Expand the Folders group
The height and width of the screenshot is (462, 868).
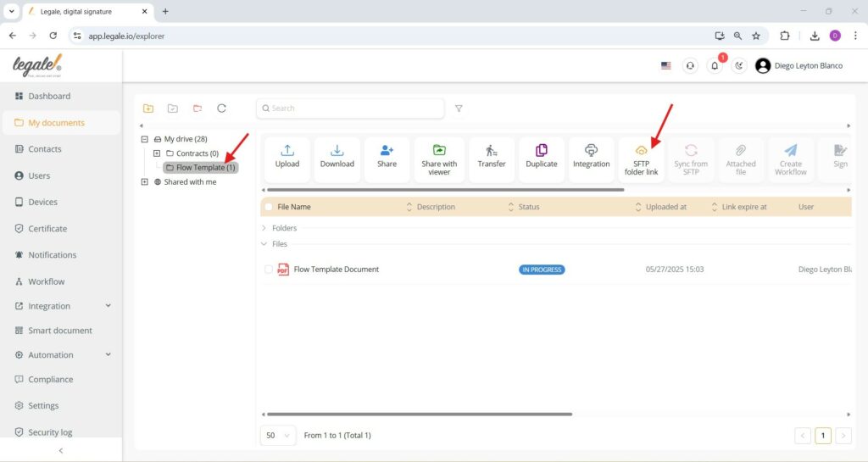tap(264, 228)
